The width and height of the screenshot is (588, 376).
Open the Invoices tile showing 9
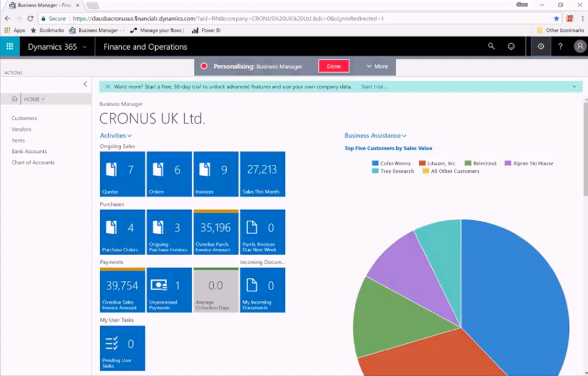[x=216, y=174]
